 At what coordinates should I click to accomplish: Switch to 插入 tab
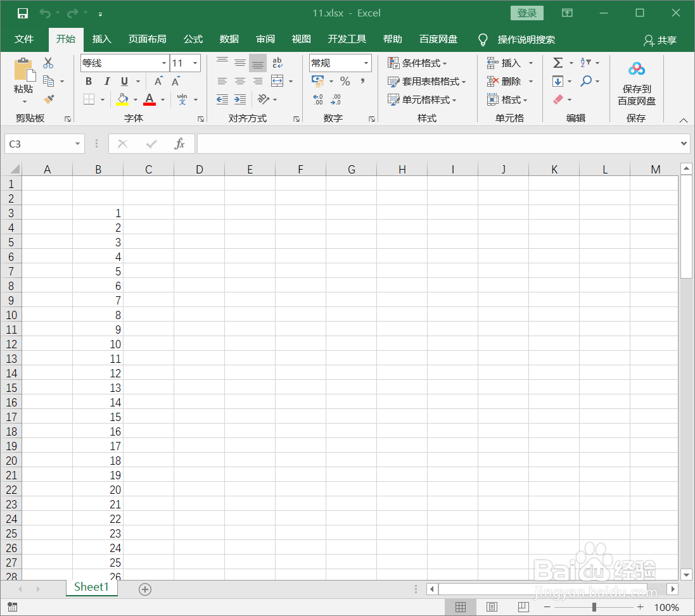101,39
